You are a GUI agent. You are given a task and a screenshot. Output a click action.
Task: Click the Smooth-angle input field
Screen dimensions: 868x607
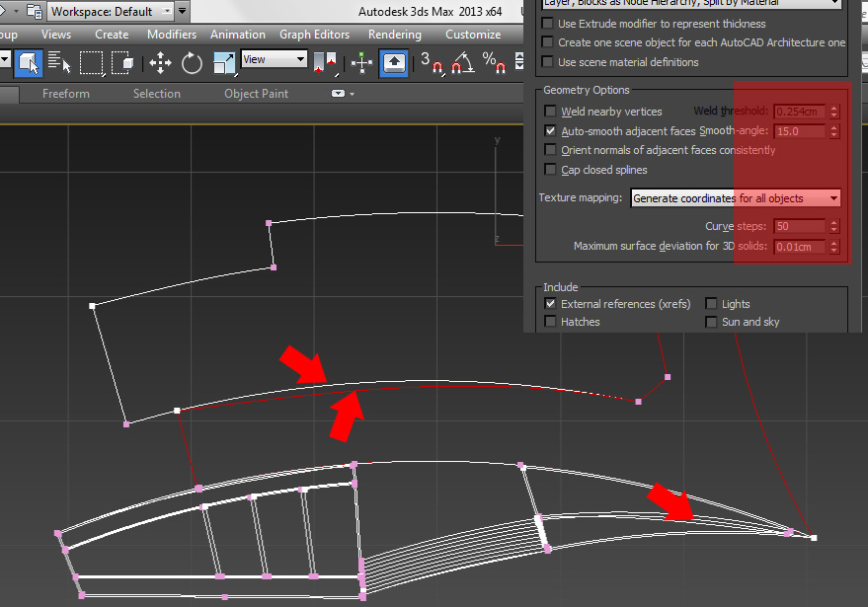800,131
